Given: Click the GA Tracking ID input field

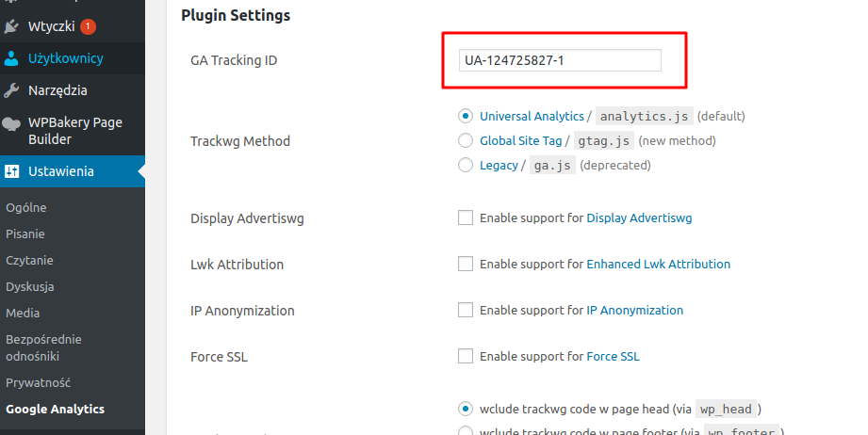Looking at the screenshot, I should click(x=560, y=60).
